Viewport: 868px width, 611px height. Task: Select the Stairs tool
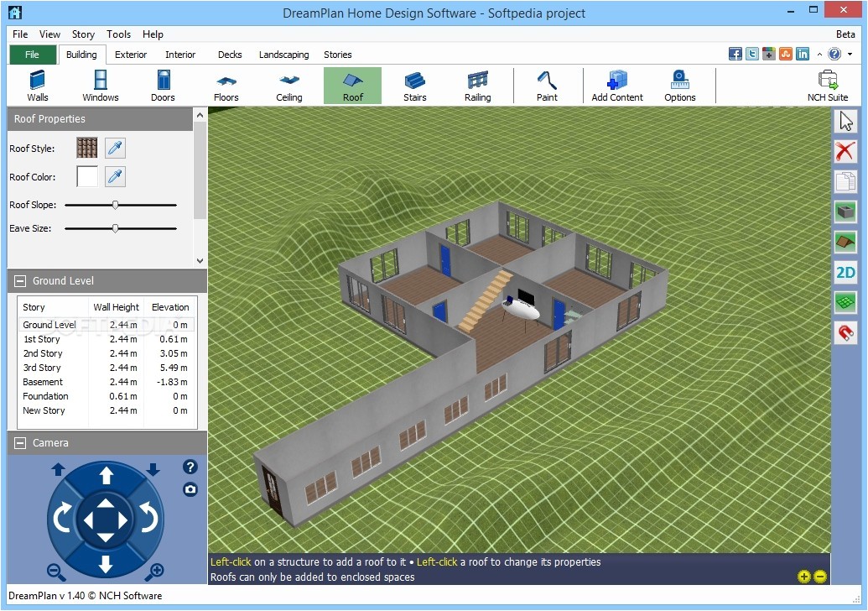[415, 86]
